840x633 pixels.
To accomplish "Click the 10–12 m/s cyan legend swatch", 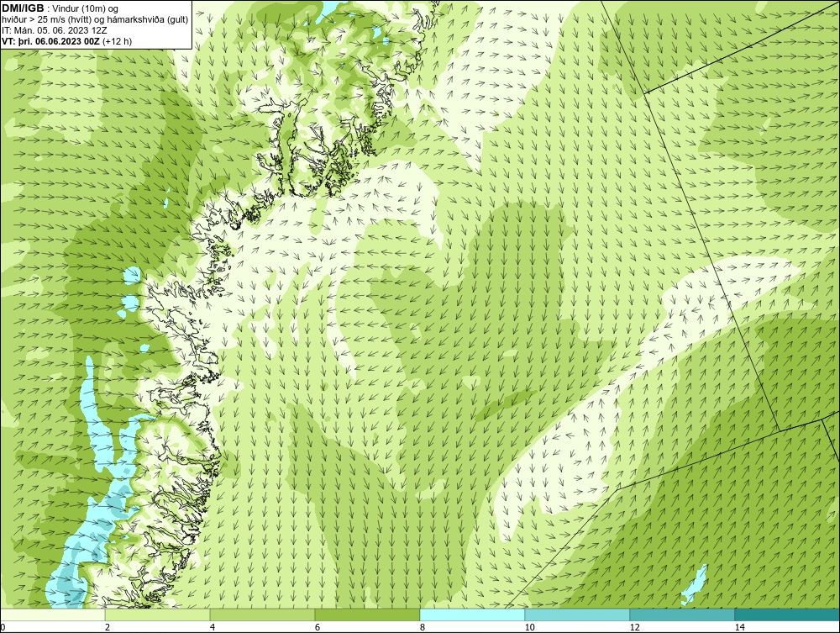I will click(x=578, y=615).
